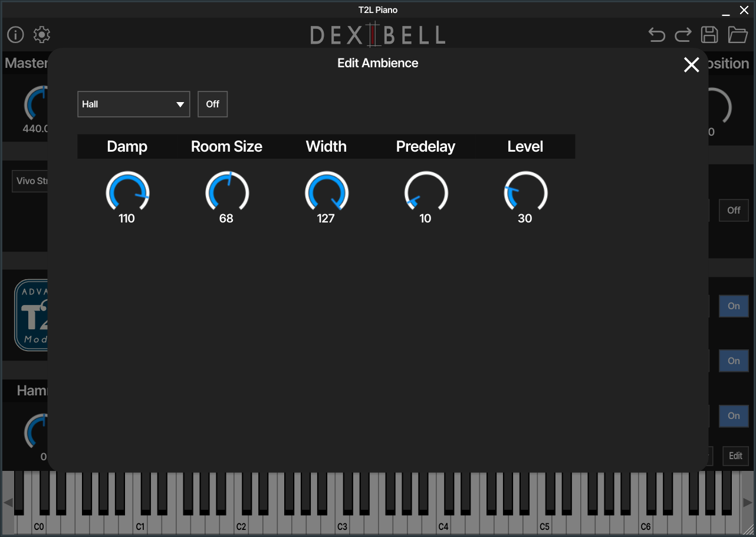Click the bottom On toggle on the right

[x=734, y=416]
